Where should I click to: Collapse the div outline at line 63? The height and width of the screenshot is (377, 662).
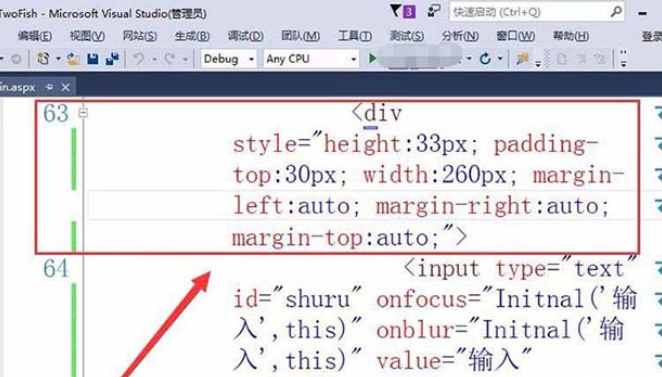point(83,112)
